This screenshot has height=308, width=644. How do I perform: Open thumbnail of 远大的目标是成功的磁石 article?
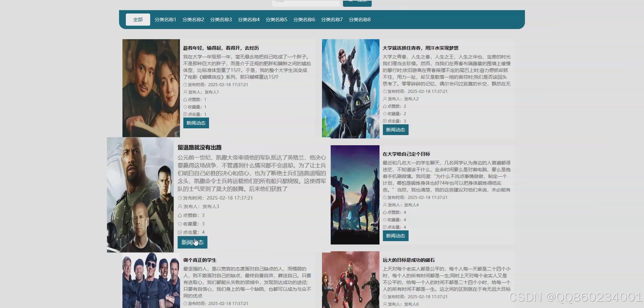click(x=351, y=280)
